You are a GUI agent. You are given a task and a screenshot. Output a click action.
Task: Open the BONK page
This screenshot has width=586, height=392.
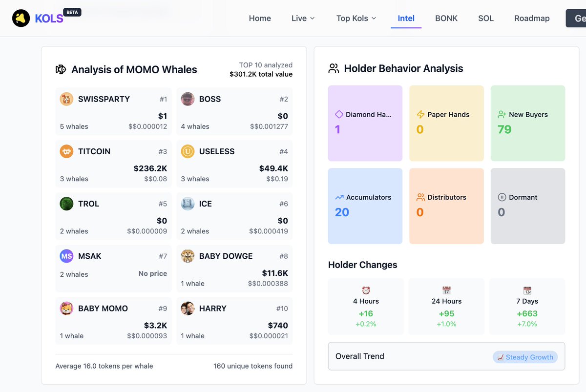[446, 18]
